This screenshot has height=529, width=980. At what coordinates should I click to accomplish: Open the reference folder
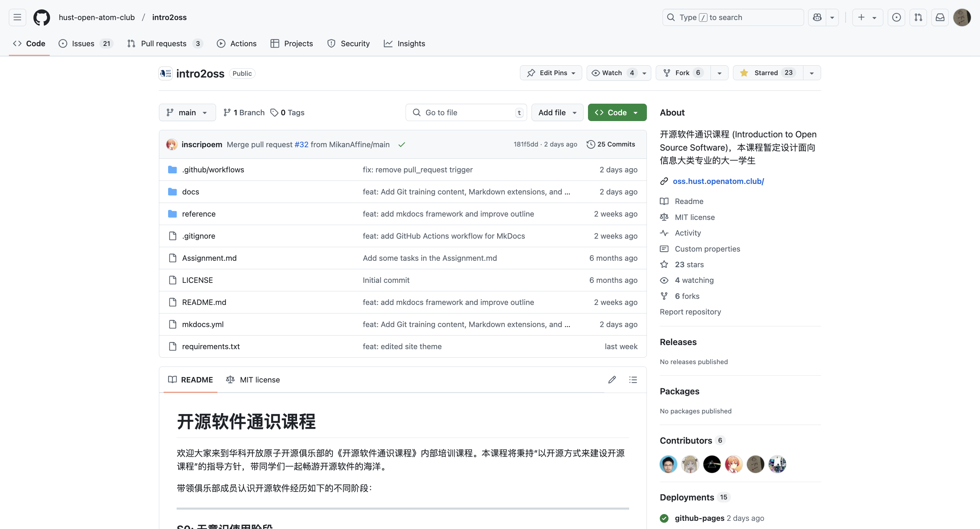tap(199, 214)
